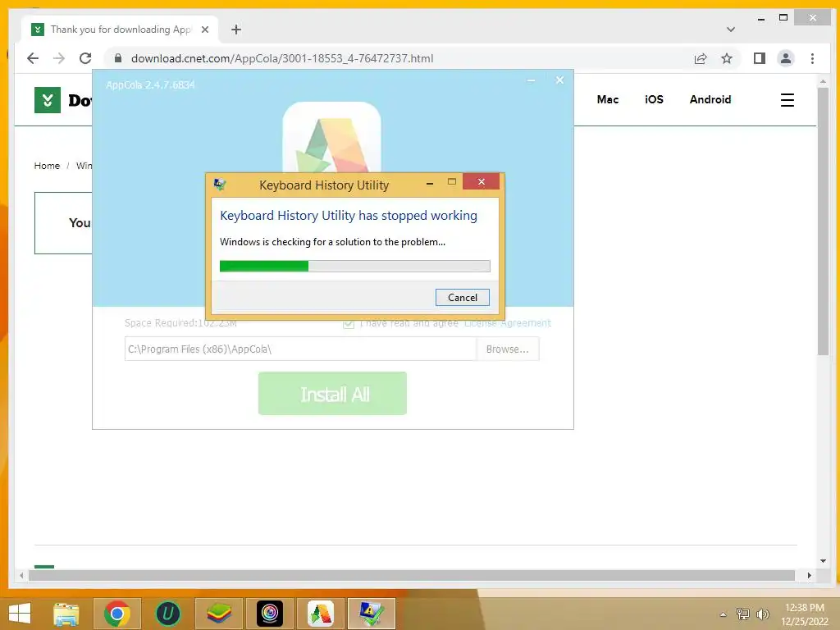Screen dimensions: 840x630
Task: Open the iOS category
Action: click(x=654, y=99)
